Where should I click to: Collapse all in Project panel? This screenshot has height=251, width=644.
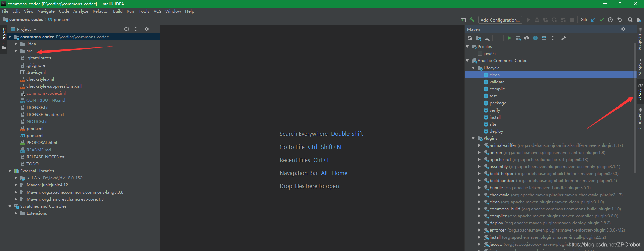(136, 29)
